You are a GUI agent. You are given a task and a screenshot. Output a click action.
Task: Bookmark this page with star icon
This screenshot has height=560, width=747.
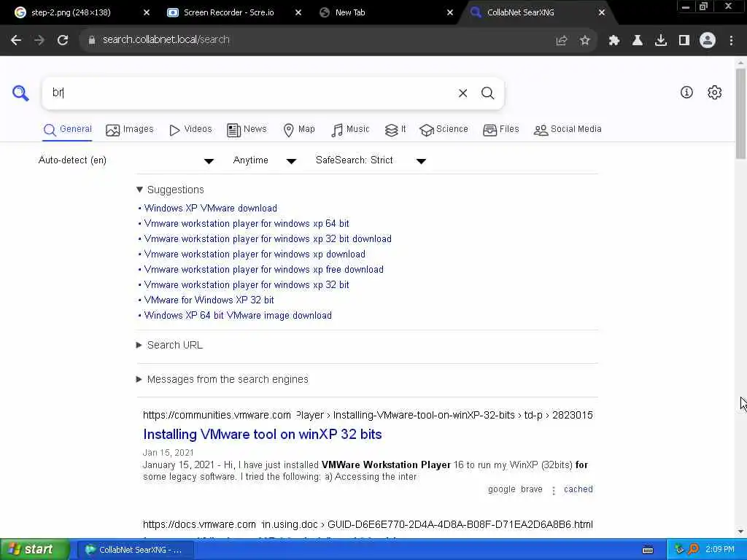point(584,41)
